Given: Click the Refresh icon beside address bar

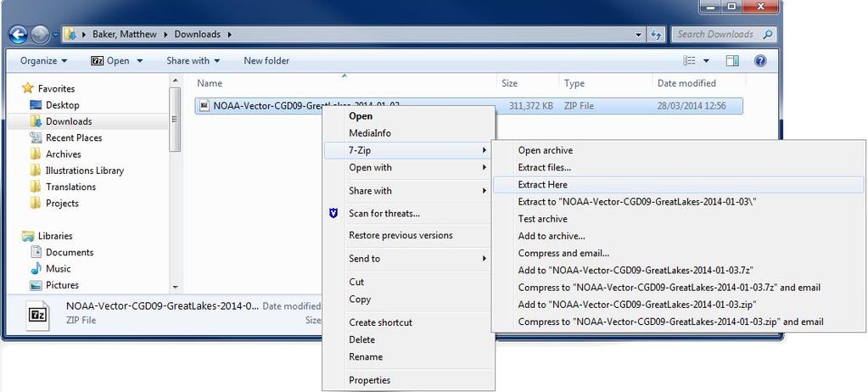Looking at the screenshot, I should tap(657, 34).
